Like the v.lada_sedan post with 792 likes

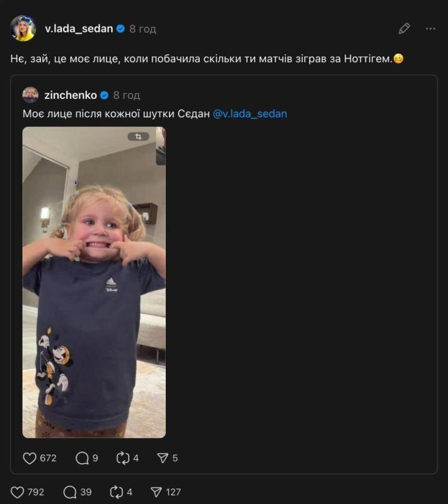click(x=18, y=492)
